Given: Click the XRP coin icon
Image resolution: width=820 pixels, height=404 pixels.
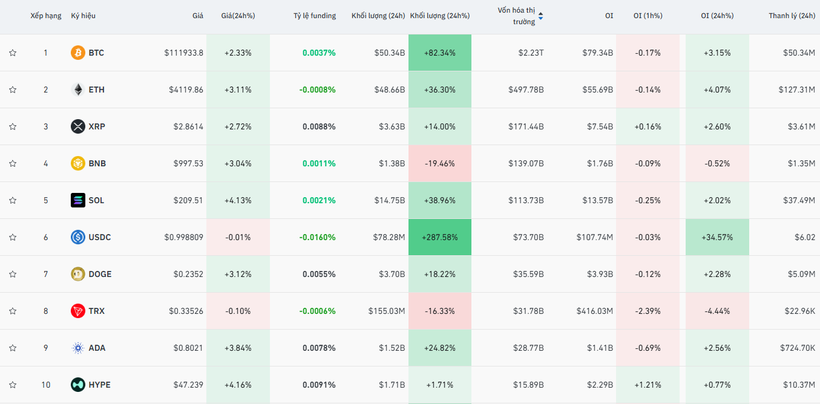Looking at the screenshot, I should click(x=78, y=127).
